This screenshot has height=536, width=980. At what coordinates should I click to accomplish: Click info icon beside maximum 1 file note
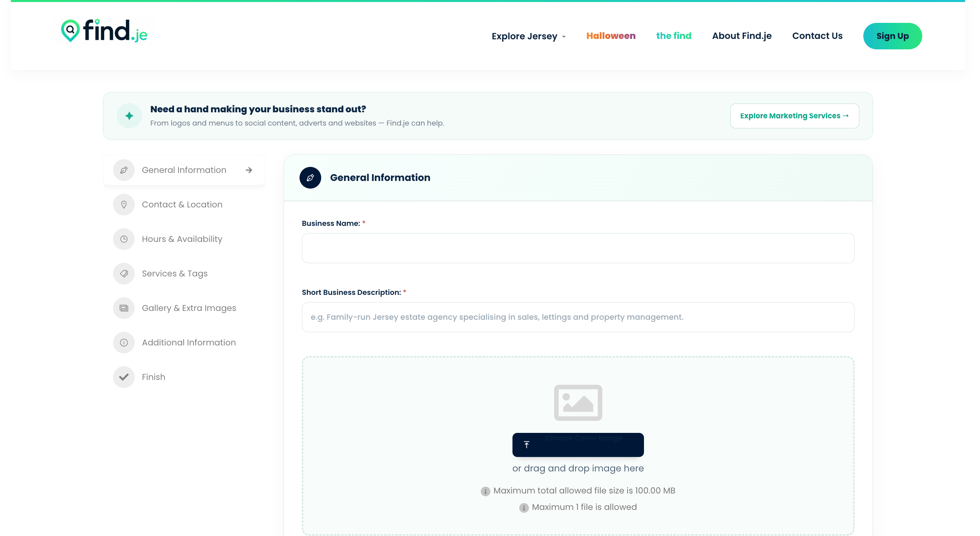click(x=524, y=508)
